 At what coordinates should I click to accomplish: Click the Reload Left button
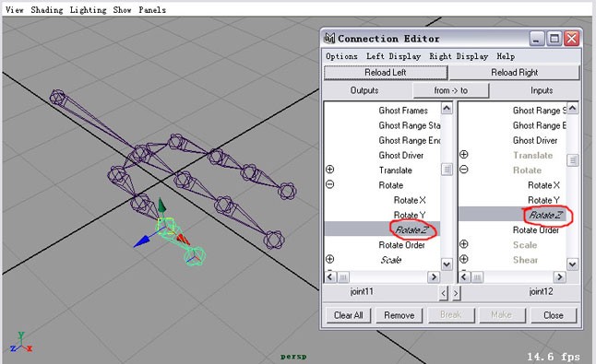coord(386,73)
